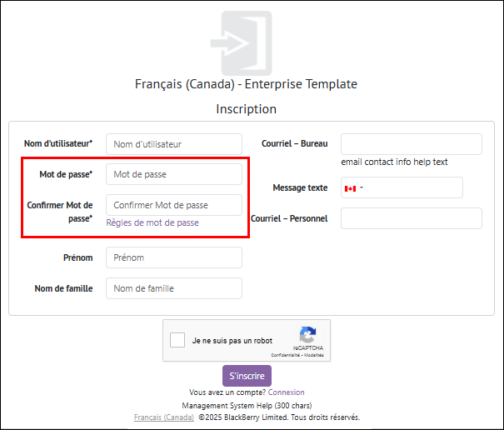Open the country code dropdown arrow

point(362,188)
